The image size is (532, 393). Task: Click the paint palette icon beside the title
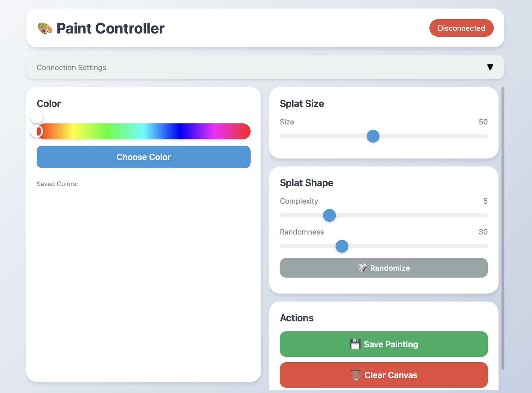pyautogui.click(x=45, y=28)
